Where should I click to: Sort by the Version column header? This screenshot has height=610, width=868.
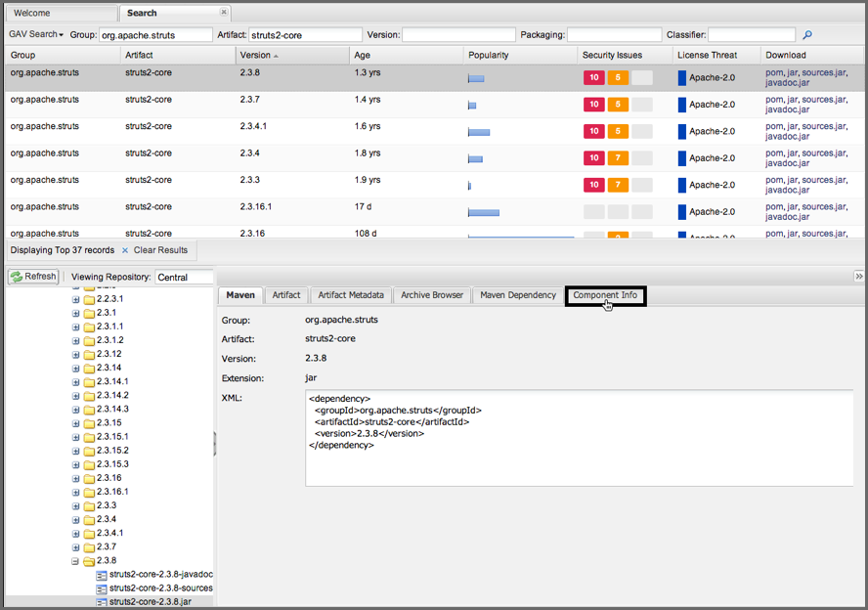[293, 56]
